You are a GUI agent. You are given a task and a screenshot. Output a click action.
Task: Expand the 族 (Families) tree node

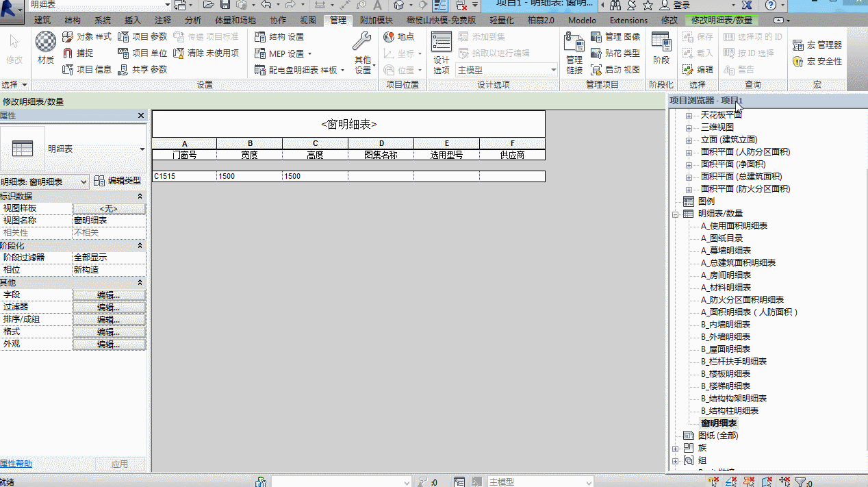click(x=676, y=448)
